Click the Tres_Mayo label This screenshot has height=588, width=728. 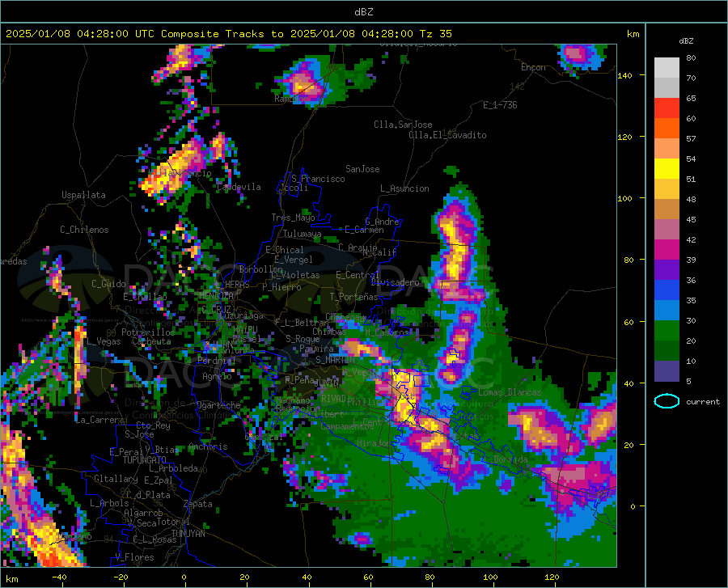click(x=293, y=218)
